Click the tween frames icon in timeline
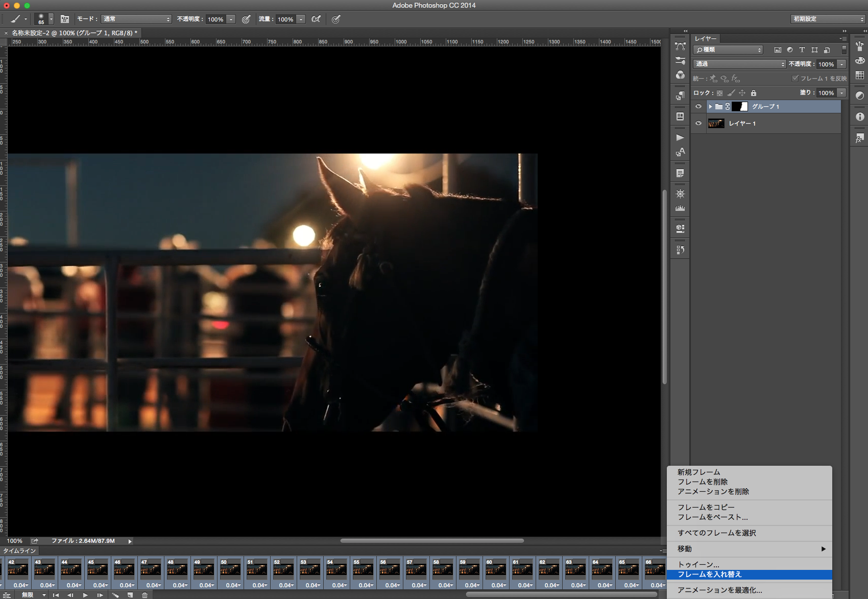This screenshot has height=599, width=868. pos(115,595)
